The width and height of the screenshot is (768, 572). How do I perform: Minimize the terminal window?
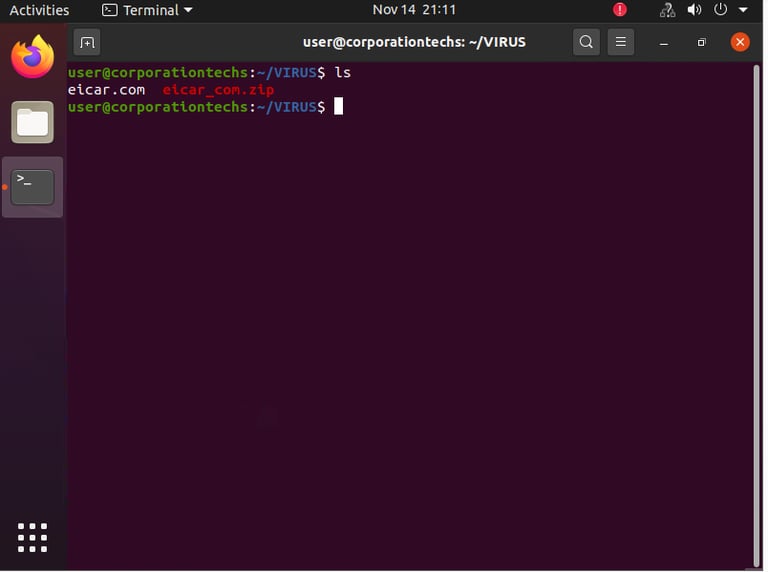(x=664, y=43)
